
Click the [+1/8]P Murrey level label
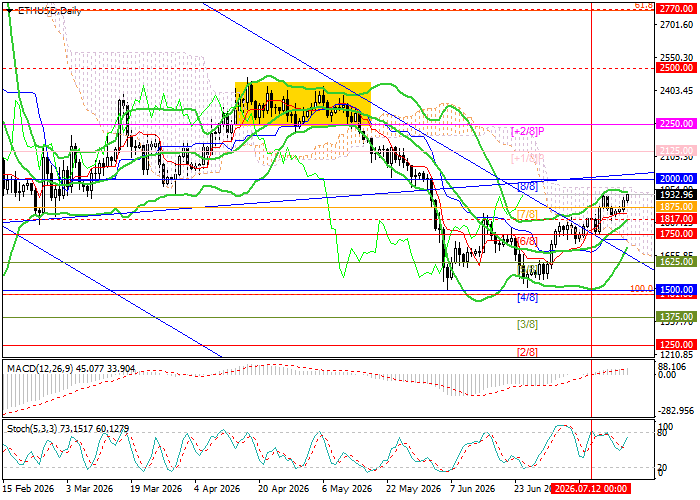coord(528,158)
